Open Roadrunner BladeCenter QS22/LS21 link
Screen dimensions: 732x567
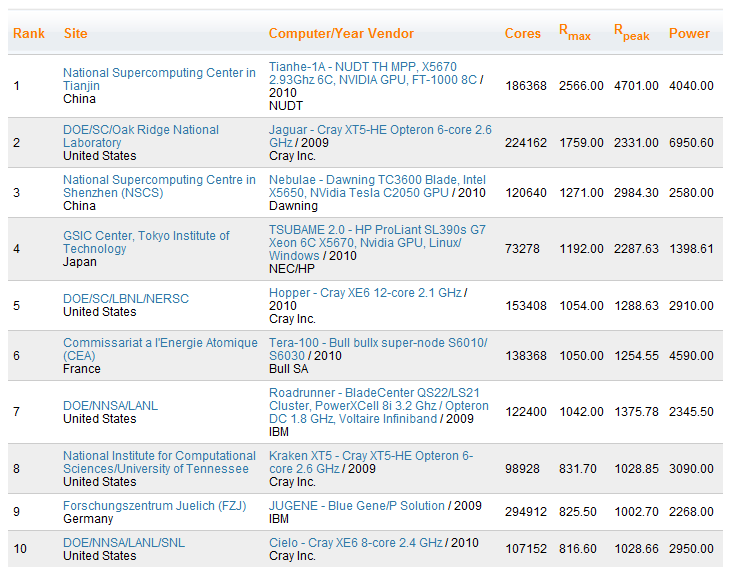pyautogui.click(x=379, y=406)
